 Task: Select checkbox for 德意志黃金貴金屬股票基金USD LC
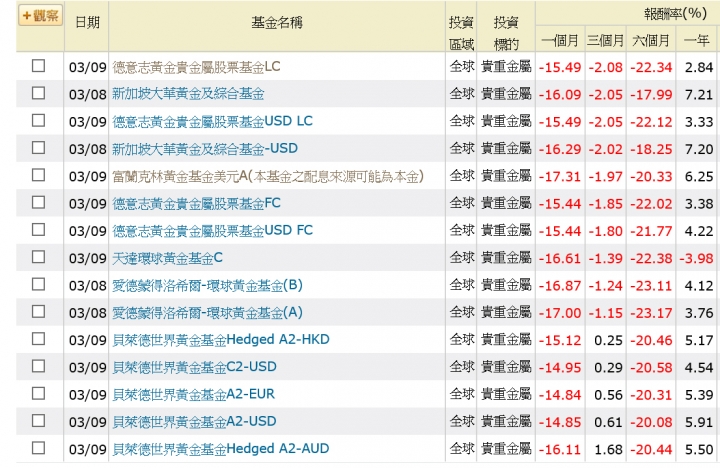point(39,120)
